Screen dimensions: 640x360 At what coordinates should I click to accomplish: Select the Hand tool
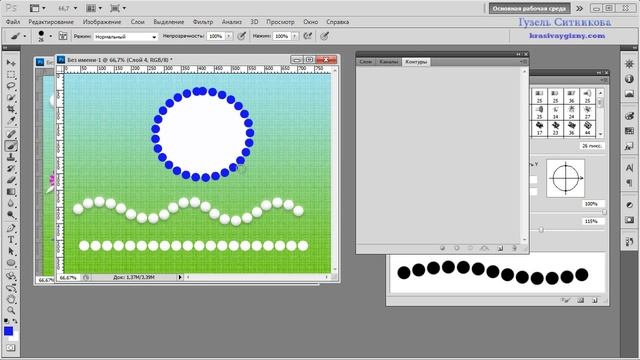pos(11,299)
